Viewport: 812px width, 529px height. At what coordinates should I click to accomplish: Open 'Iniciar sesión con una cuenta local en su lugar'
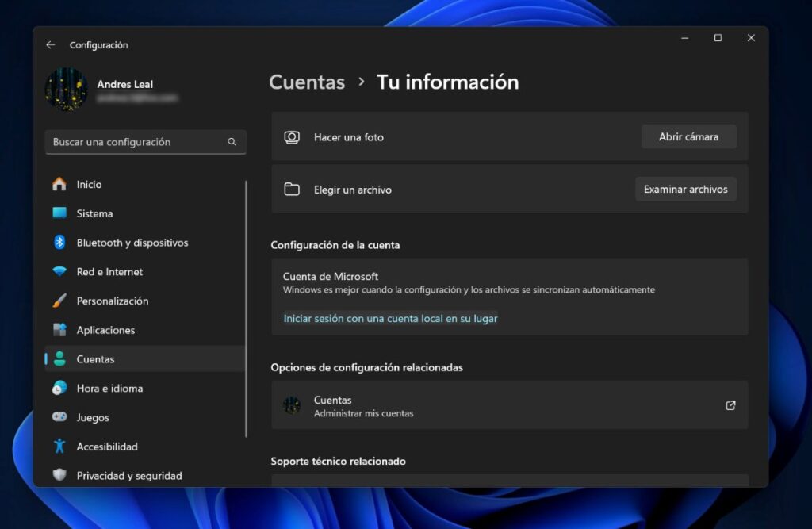click(389, 318)
